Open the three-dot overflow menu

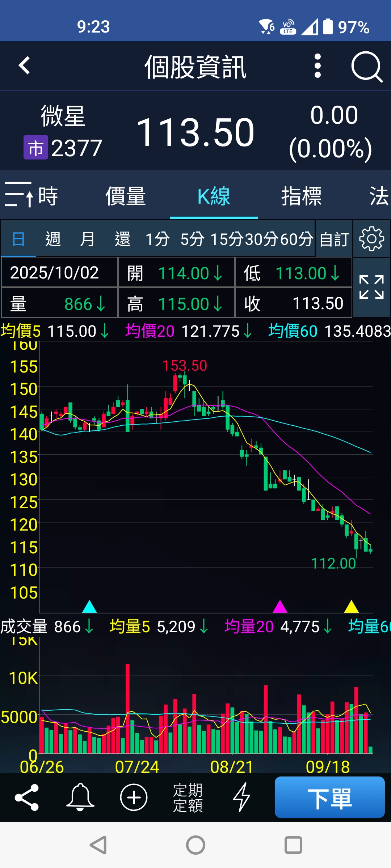(x=318, y=66)
